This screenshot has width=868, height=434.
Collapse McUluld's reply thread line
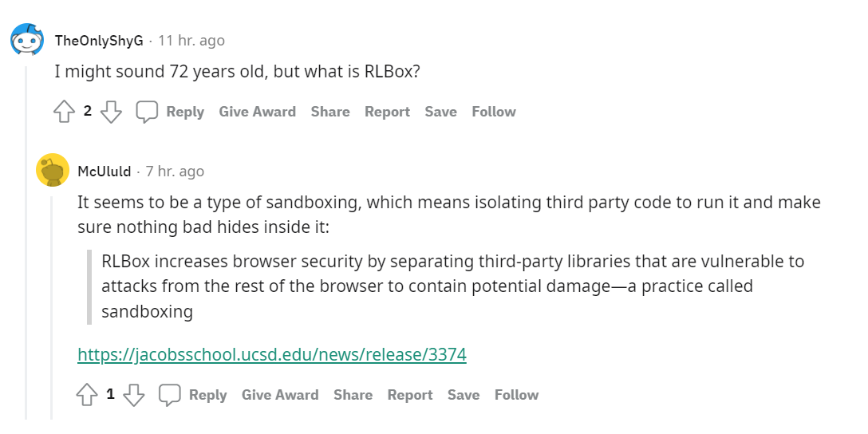pos(52,307)
